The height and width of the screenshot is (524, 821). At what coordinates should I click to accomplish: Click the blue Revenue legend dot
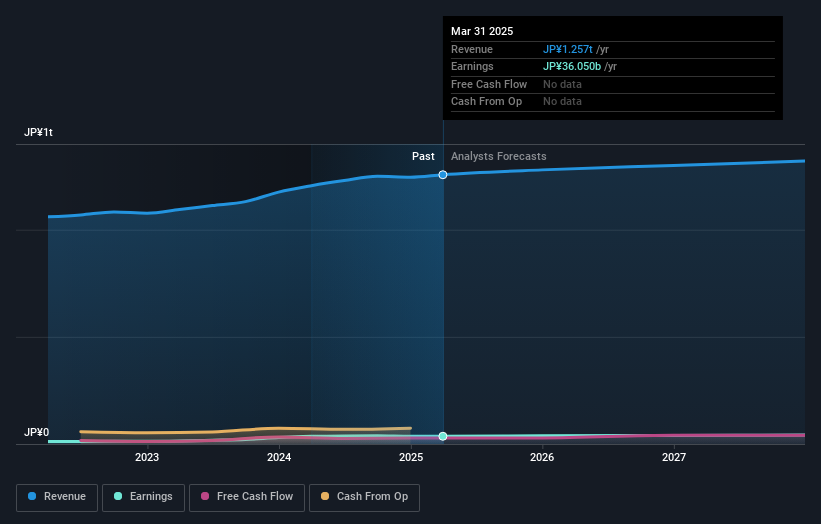[32, 496]
